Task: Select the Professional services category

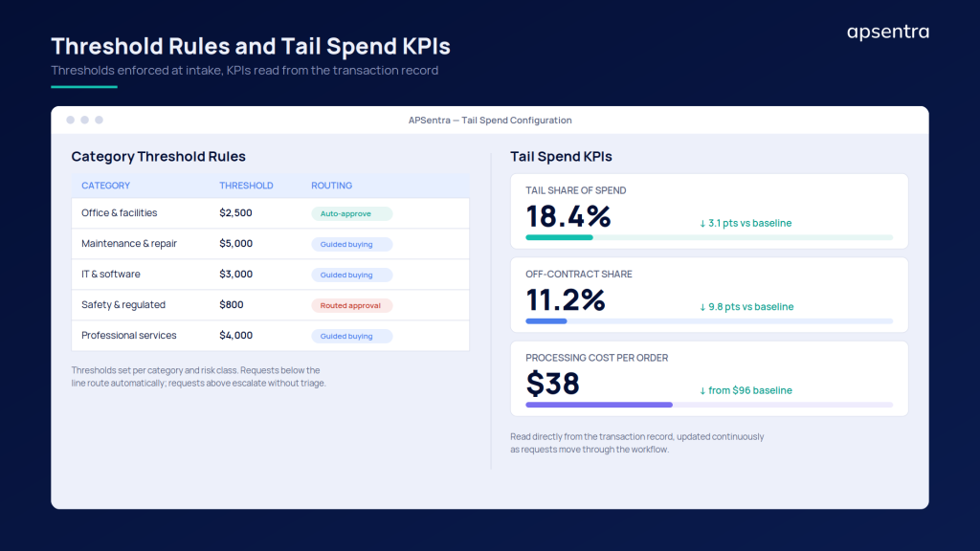Action: pos(129,336)
